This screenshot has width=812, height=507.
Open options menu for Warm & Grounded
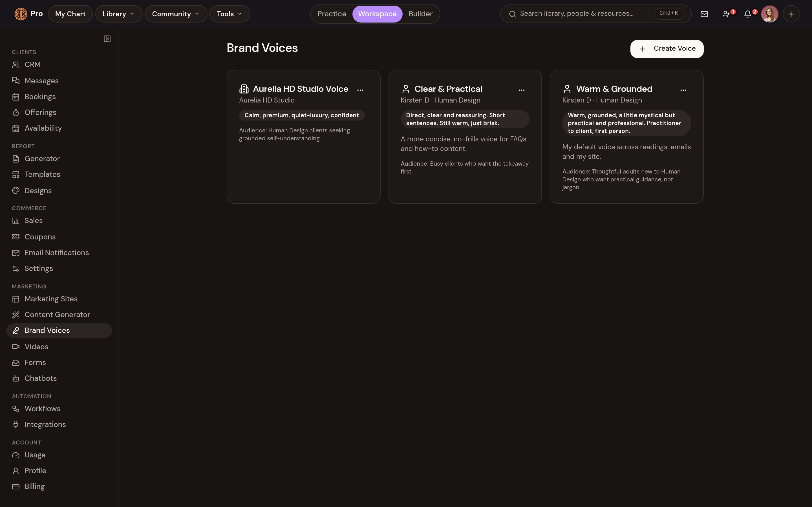pyautogui.click(x=683, y=90)
